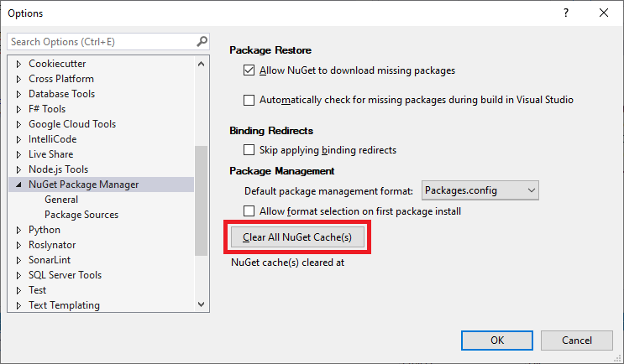Expand the Python options node

point(18,230)
